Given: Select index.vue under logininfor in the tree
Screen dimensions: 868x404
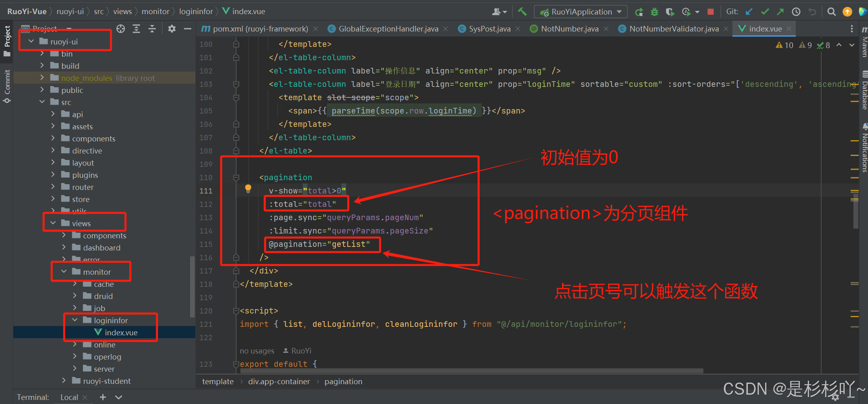Looking at the screenshot, I should [121, 332].
